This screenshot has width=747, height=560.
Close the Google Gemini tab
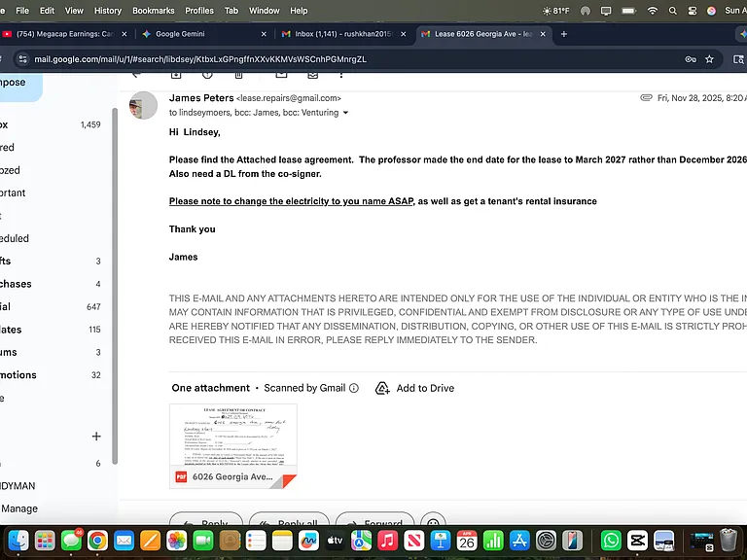[x=264, y=34]
